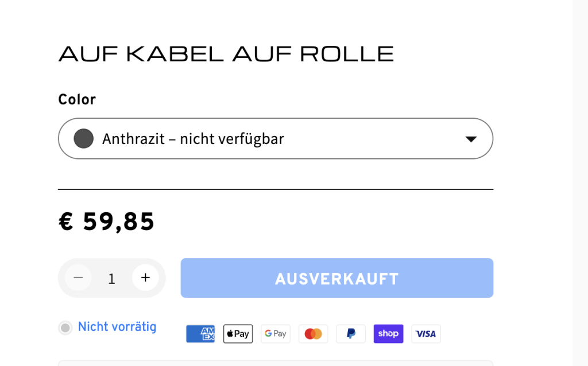Click the Visa payment icon
The width and height of the screenshot is (588, 366).
(x=426, y=334)
